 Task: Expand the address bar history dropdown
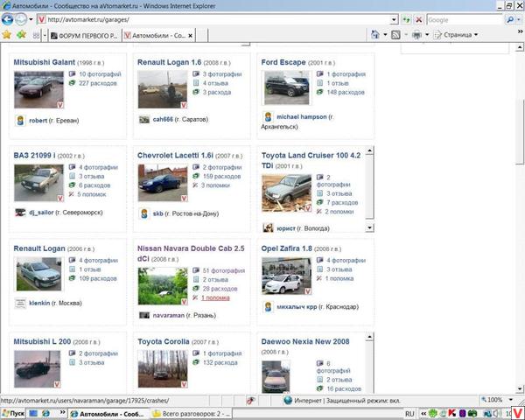click(x=394, y=20)
